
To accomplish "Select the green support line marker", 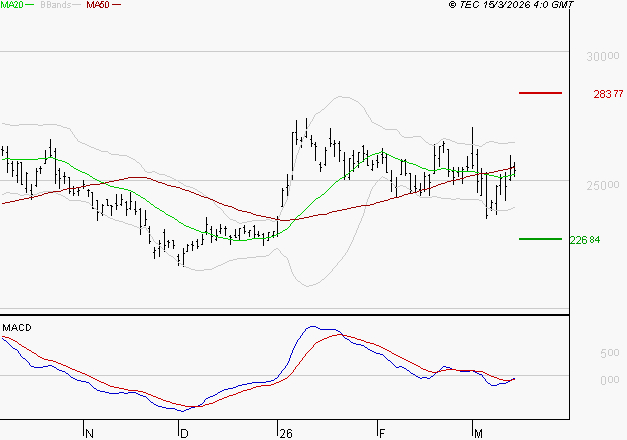I will 541,239.
